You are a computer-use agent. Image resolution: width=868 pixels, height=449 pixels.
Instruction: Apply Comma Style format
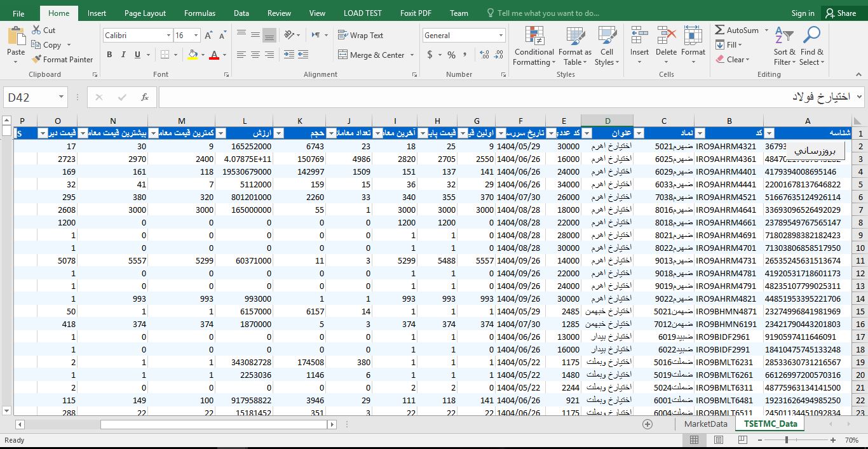coord(465,55)
